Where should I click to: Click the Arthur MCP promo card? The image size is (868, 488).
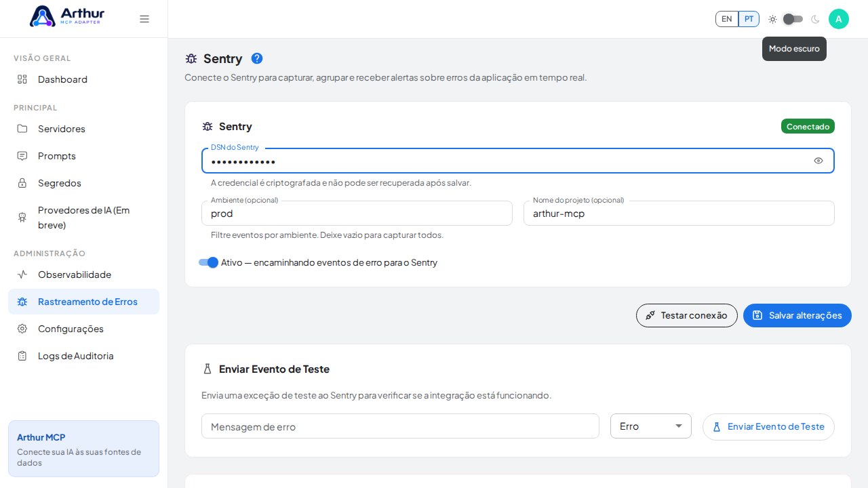83,449
